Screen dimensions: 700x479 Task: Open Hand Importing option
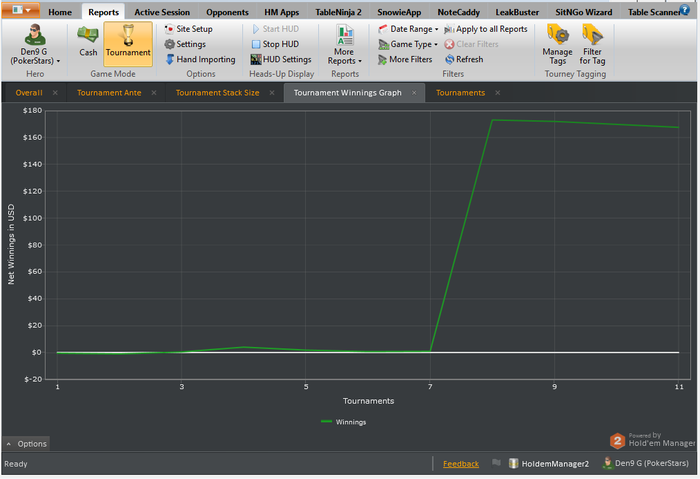coord(200,59)
